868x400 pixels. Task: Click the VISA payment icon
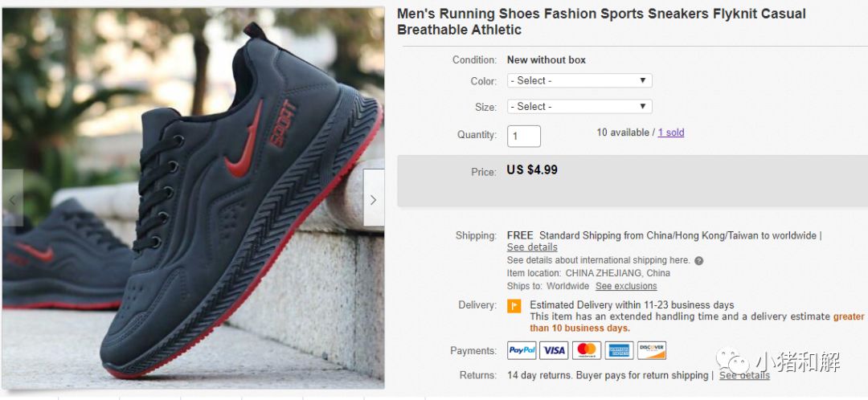[x=554, y=350]
